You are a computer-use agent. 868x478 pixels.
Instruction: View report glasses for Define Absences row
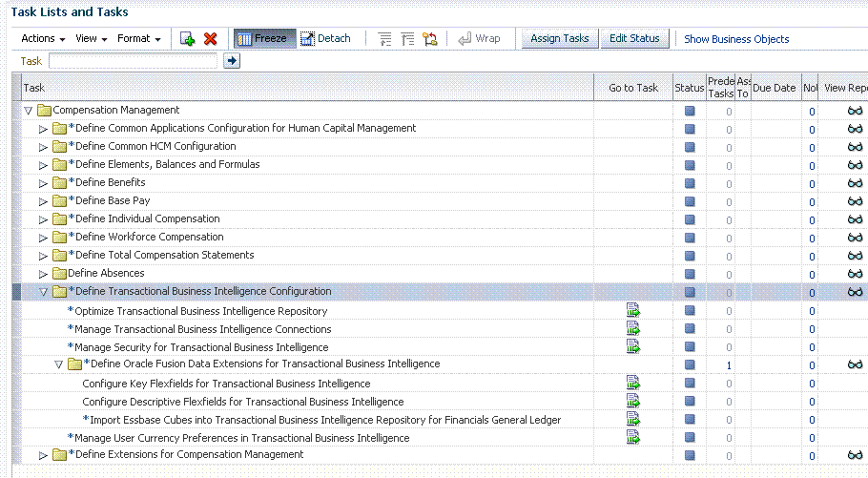[x=856, y=274]
